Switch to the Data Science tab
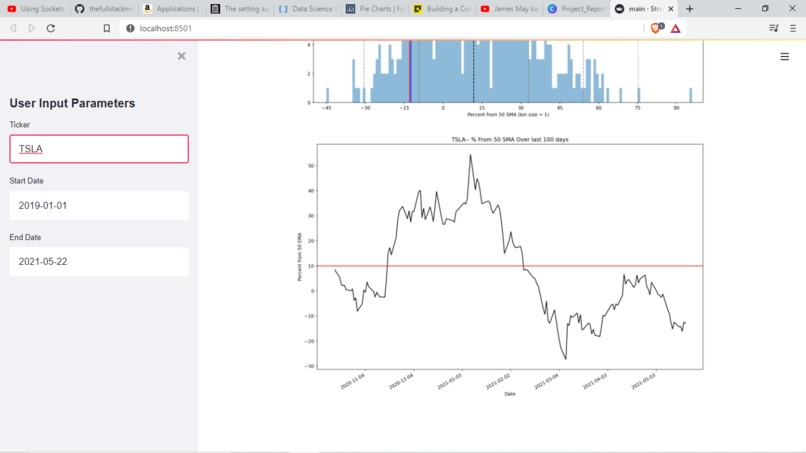 308,9
